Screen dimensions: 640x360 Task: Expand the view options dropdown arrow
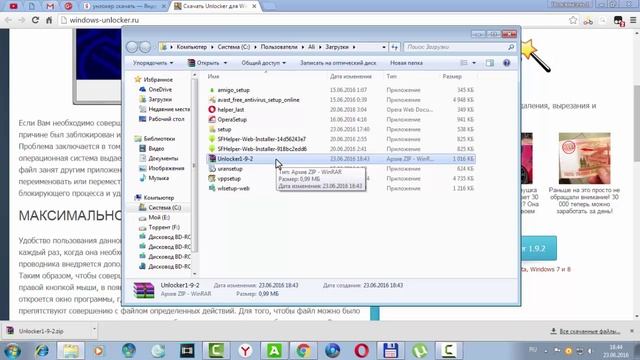click(474, 63)
